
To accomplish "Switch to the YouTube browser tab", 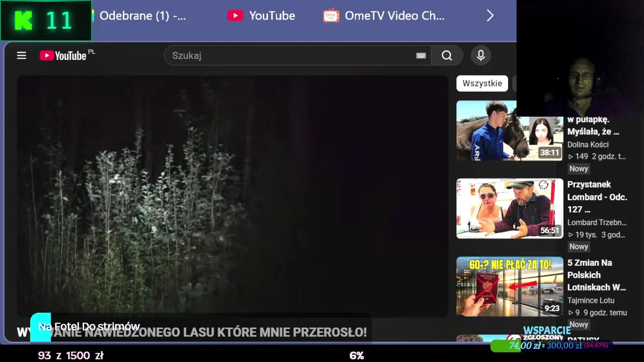I will (x=262, y=16).
